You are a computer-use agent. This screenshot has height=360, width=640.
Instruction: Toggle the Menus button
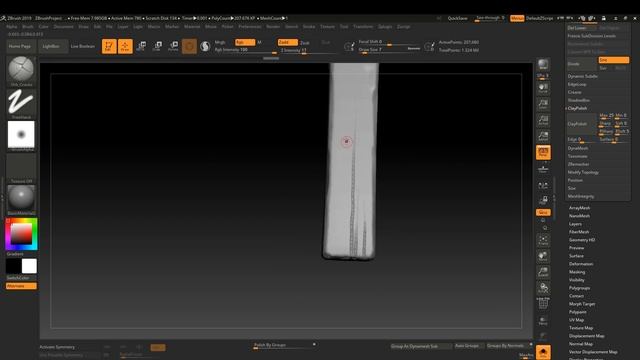(517, 18)
